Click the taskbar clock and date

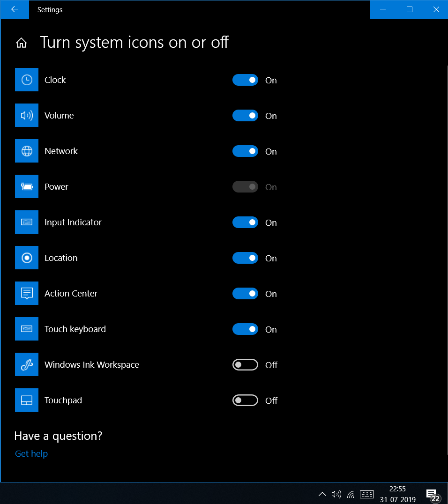tap(397, 494)
